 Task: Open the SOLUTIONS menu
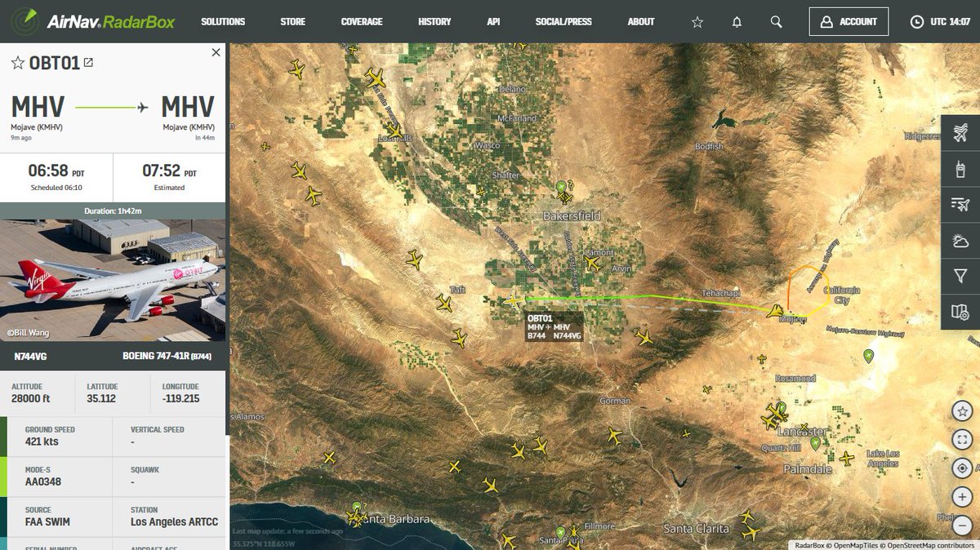pos(223,22)
